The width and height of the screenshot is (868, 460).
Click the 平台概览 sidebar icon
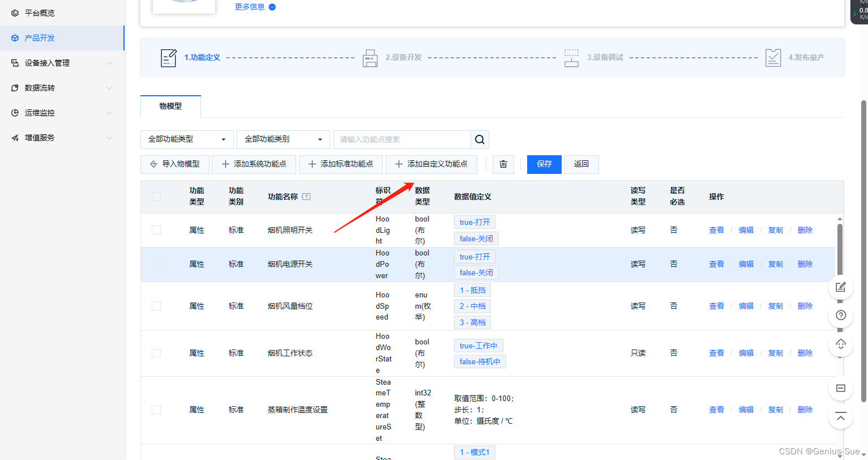[15, 12]
